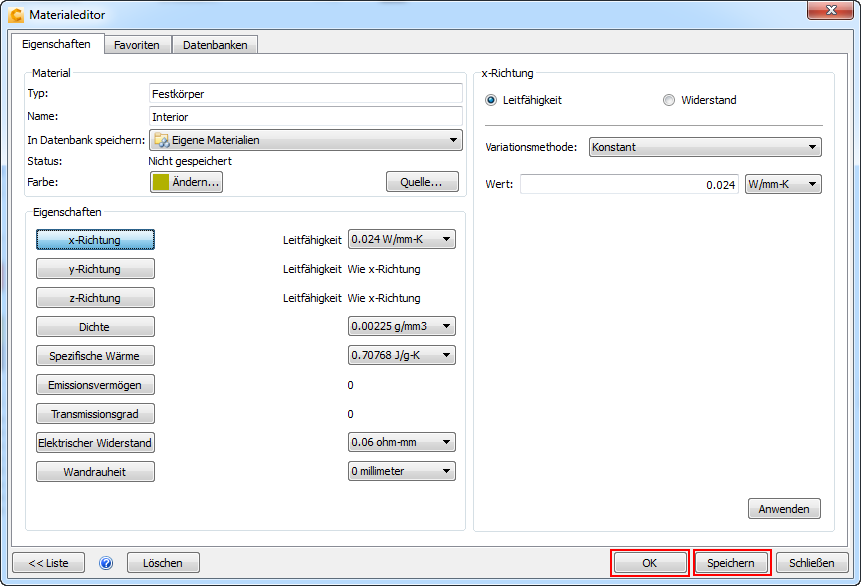The image size is (861, 586).
Task: Click the x-Richtung property button
Action: (x=96, y=240)
